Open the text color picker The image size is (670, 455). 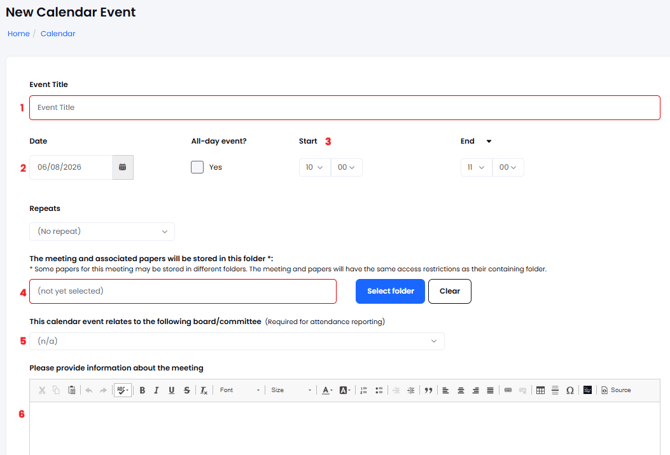pyautogui.click(x=327, y=390)
